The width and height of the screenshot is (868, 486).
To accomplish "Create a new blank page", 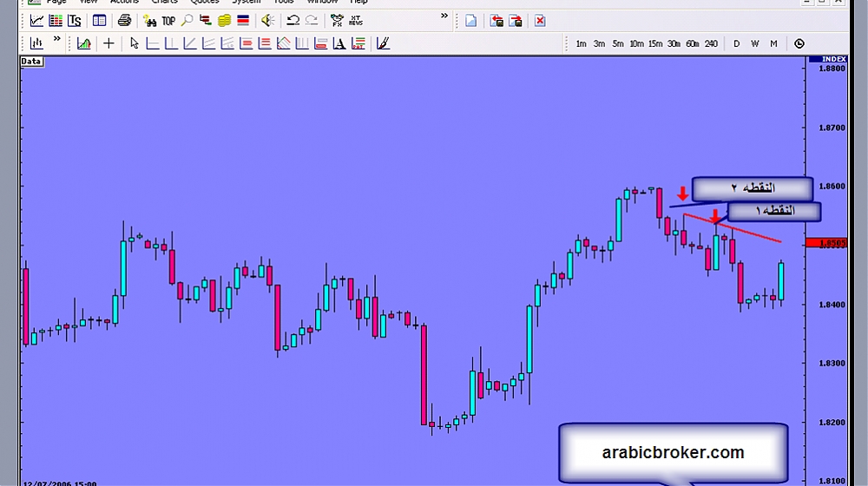I will click(471, 21).
